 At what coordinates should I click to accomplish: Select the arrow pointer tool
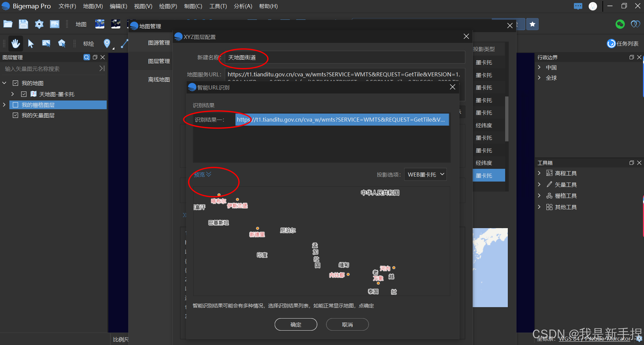coord(31,44)
